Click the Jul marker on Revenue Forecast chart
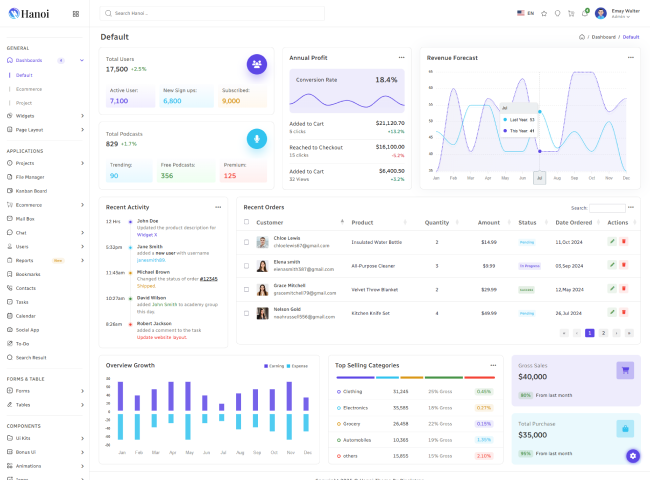The image size is (650, 480). pyautogui.click(x=540, y=177)
